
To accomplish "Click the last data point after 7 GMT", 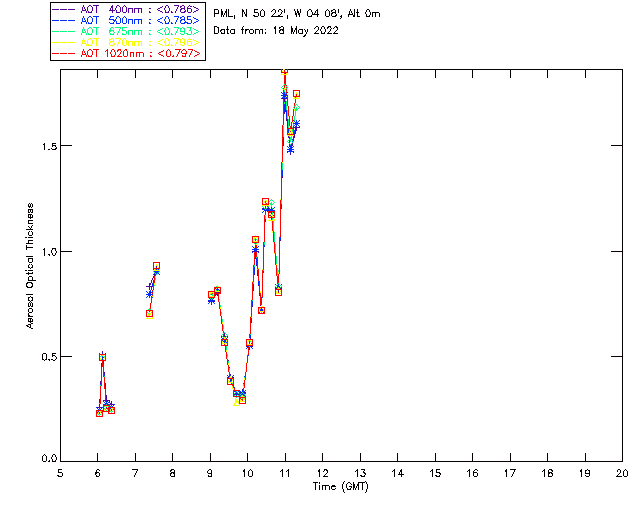I will (156, 266).
